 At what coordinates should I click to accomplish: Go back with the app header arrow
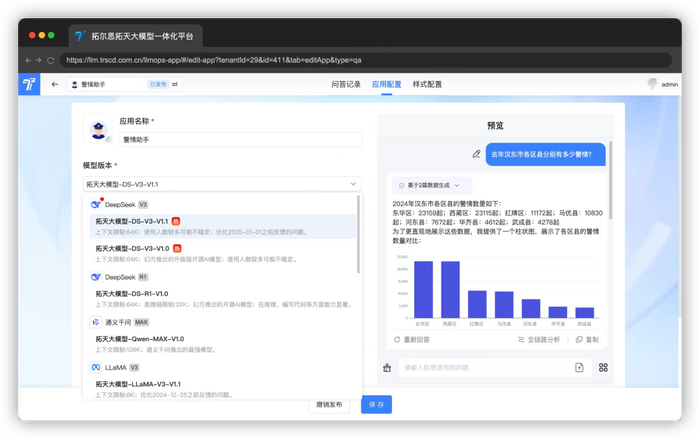(55, 84)
